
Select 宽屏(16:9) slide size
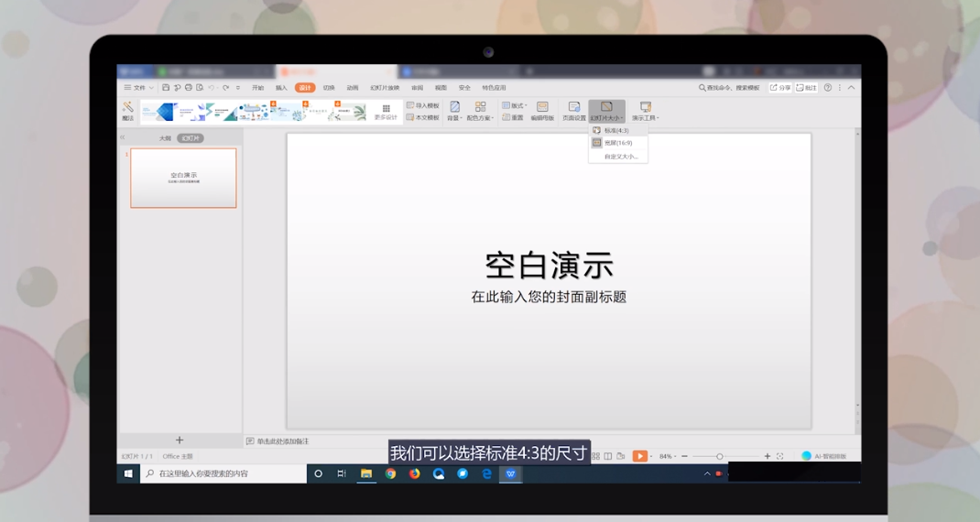(617, 143)
